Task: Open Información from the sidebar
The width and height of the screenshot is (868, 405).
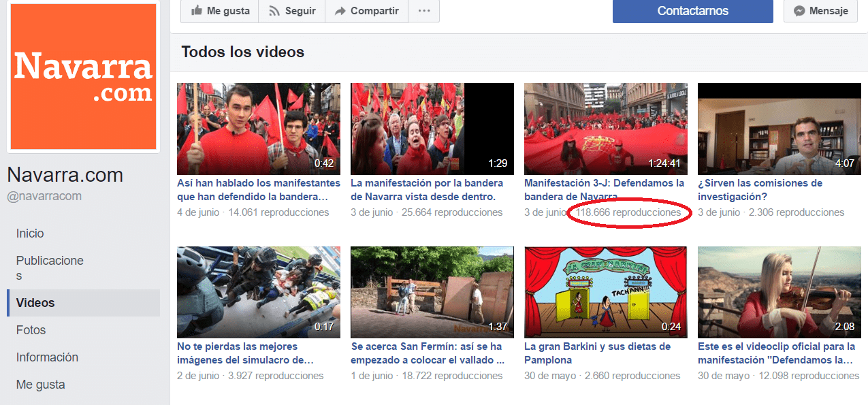Action: coord(47,357)
